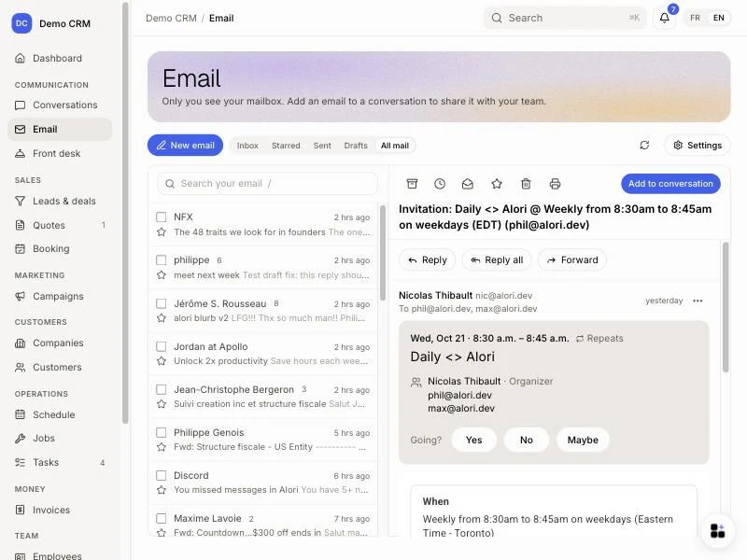The image size is (747, 560).
Task: Open the Inbox tab
Action: (x=247, y=146)
